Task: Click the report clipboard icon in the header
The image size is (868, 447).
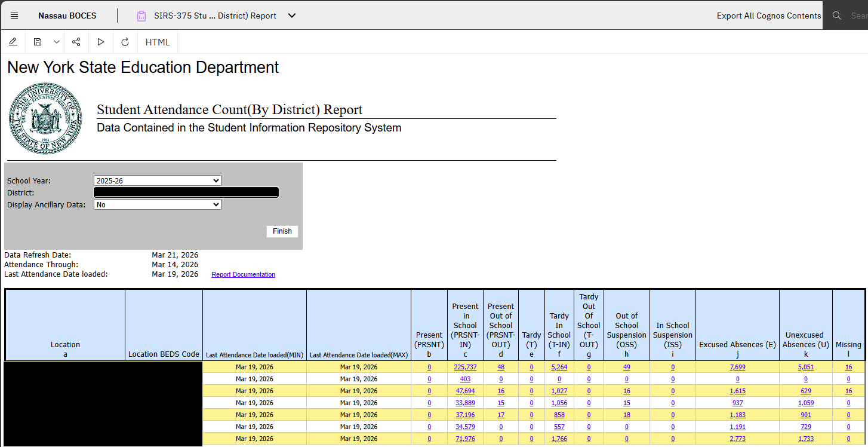Action: click(141, 16)
